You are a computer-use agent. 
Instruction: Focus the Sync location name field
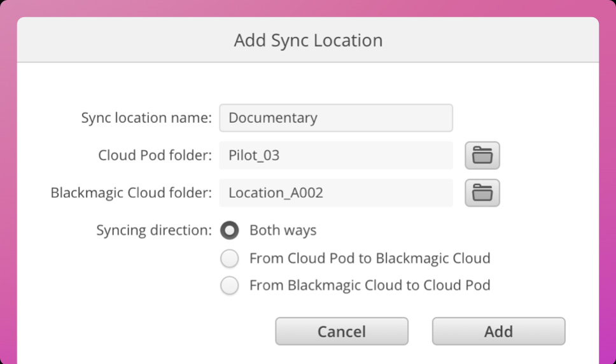click(x=335, y=118)
